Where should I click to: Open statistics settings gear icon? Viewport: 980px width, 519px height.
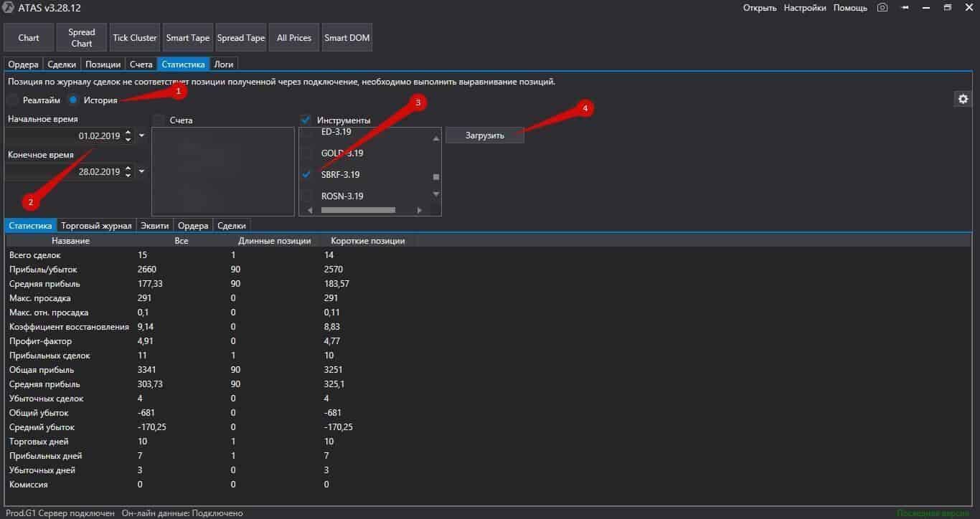click(x=963, y=100)
